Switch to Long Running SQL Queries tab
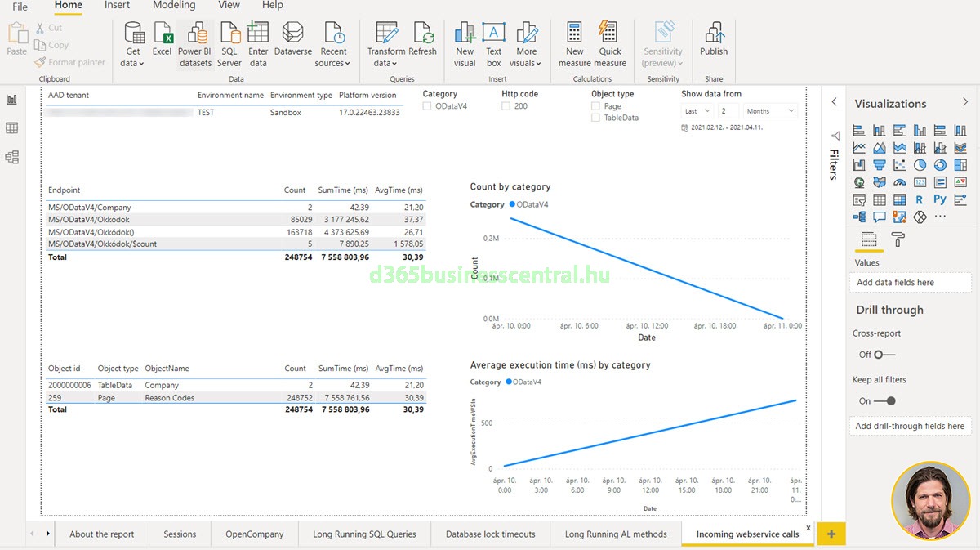This screenshot has width=980, height=550. 364,534
